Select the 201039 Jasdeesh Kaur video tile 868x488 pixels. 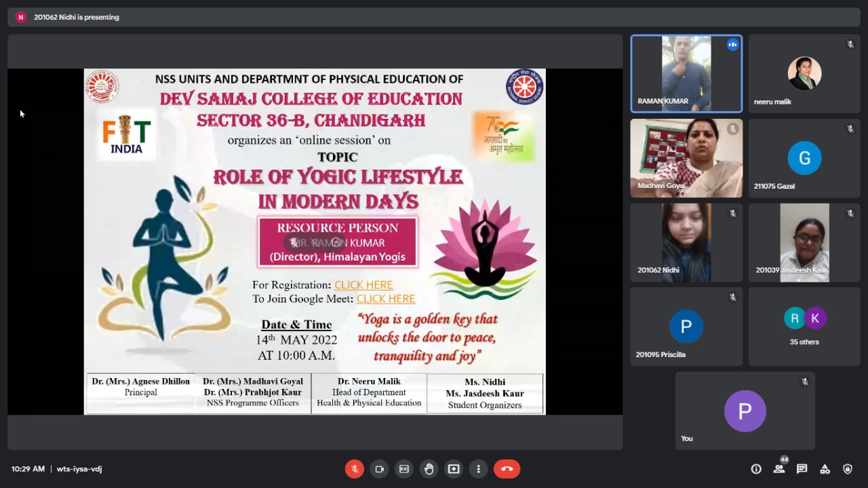coord(805,242)
